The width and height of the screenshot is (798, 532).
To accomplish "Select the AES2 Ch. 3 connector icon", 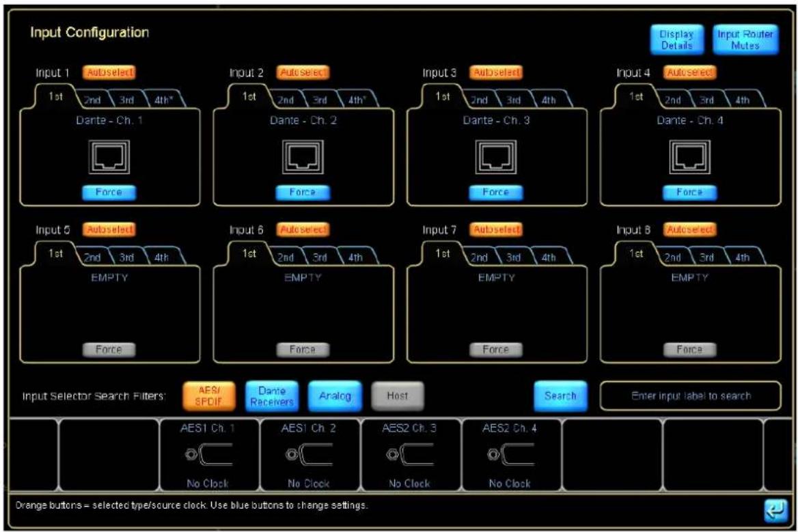I will click(x=410, y=454).
